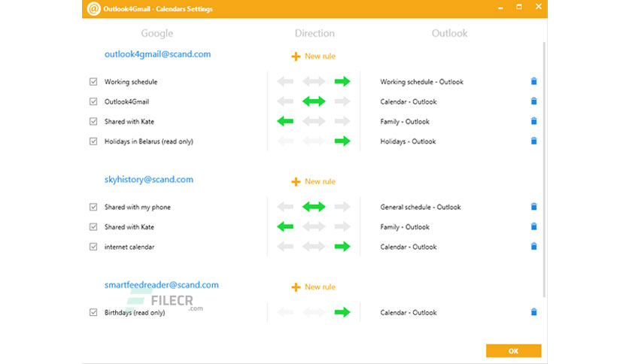The image size is (629, 364).
Task: Open the outlook4gmail@scand.com account link
Action: click(158, 54)
